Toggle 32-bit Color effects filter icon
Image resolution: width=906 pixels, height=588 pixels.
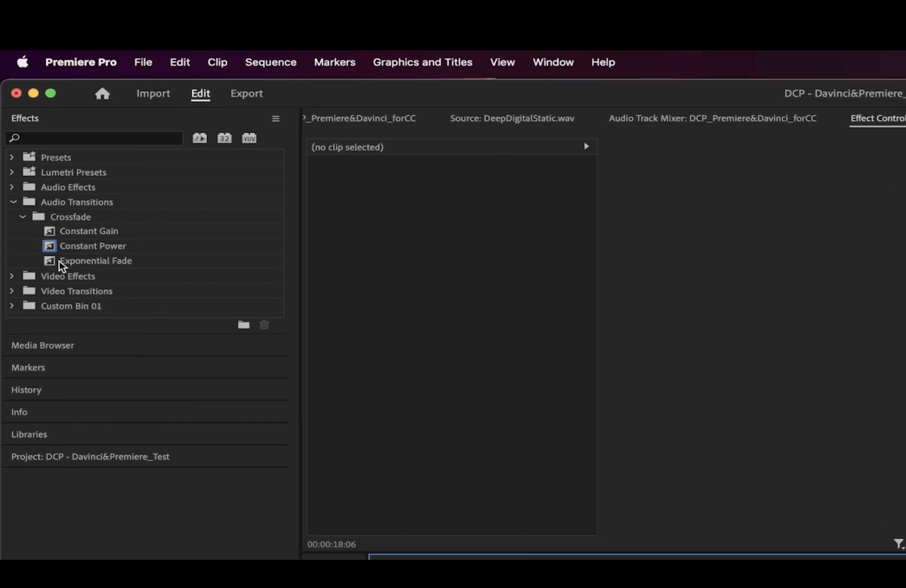(x=224, y=138)
